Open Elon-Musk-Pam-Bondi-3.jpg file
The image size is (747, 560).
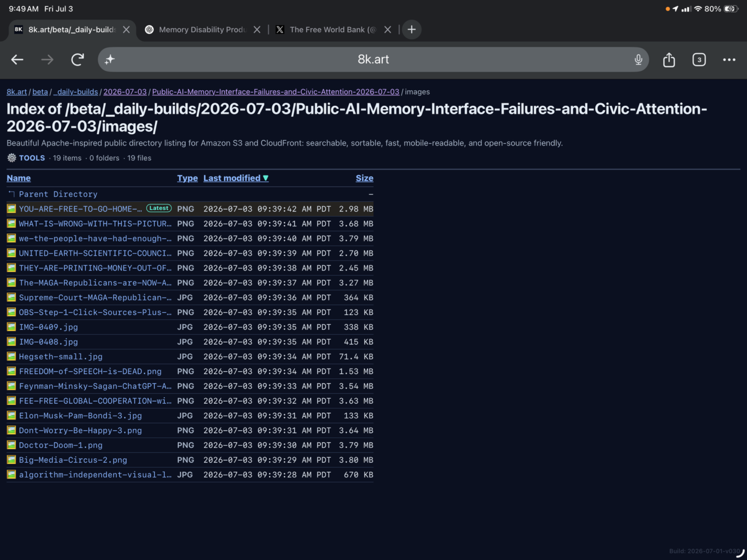point(80,416)
